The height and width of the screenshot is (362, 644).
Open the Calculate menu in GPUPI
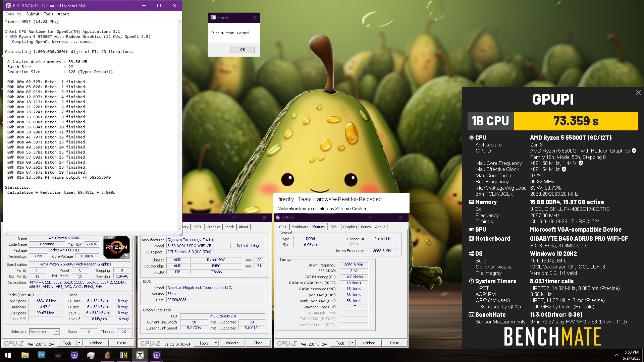coord(13,14)
